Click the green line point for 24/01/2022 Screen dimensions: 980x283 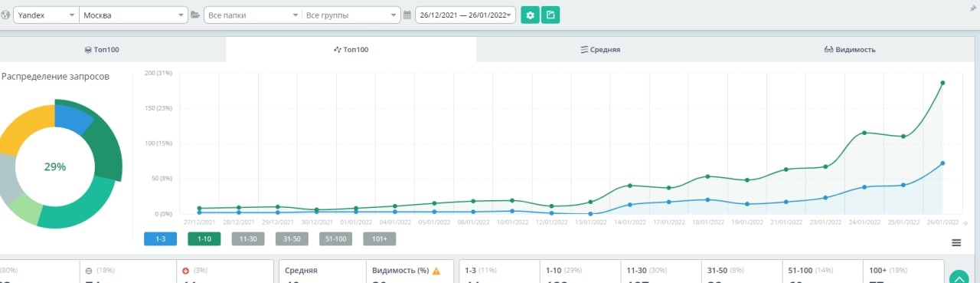[x=864, y=133]
